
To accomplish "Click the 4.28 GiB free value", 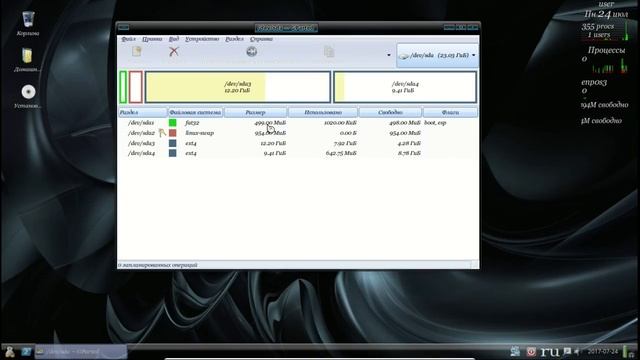I will pos(409,143).
